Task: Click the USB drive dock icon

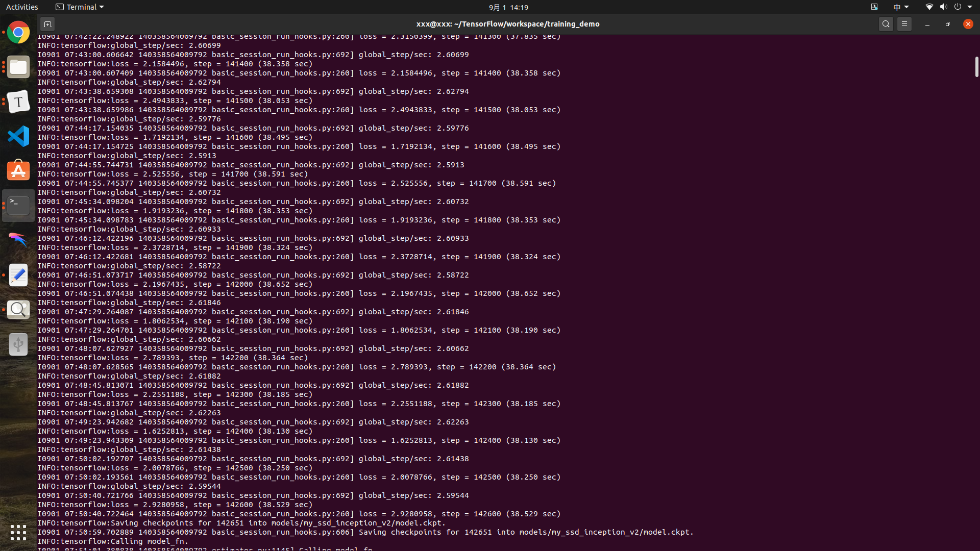Action: coord(18,344)
